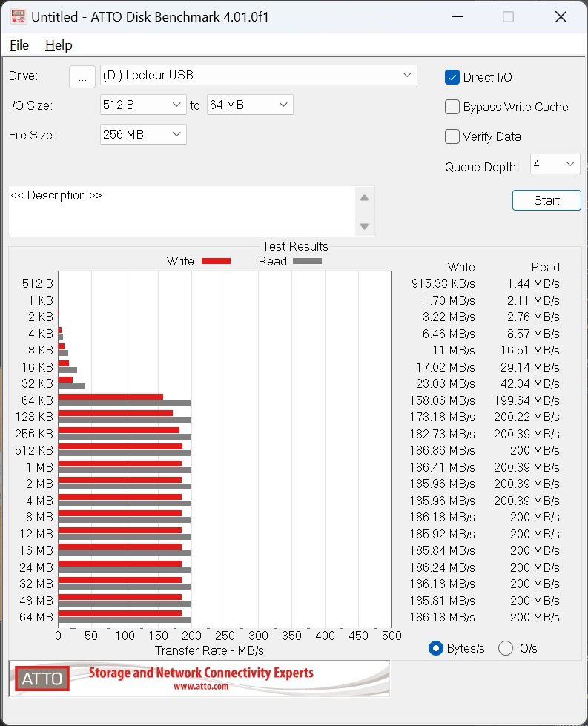
Task: Click the 8.57 MB/s read value
Action: (x=533, y=334)
